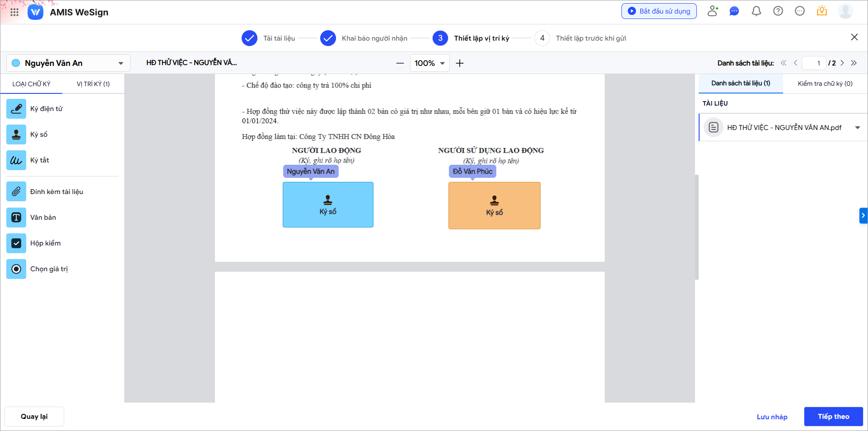Viewport: 868px width, 431px height.
Task: Click the HĐ THỬ VIỆC - NGUYỄN VĂ... document title
Action: [x=191, y=63]
